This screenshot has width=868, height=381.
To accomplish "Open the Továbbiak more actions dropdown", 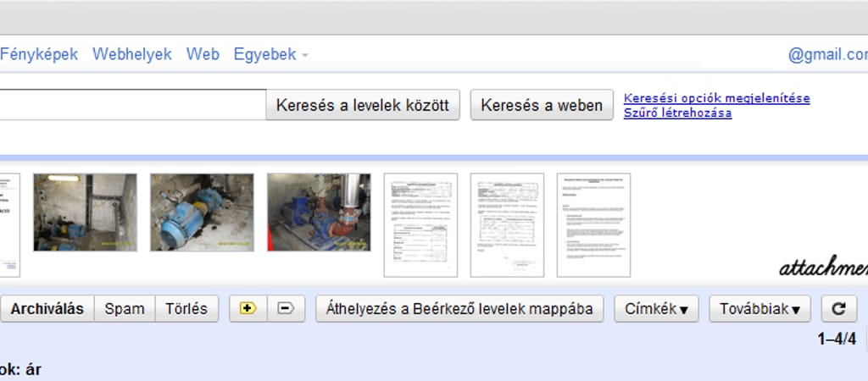I will (759, 309).
